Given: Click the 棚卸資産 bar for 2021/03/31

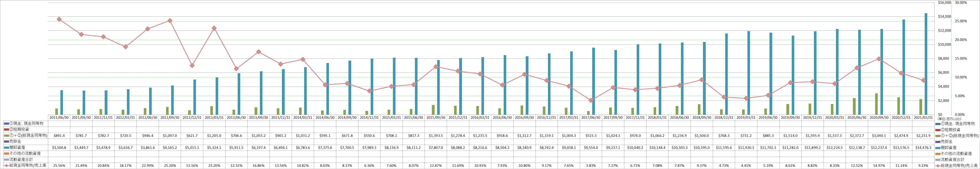Looking at the screenshot, I should (x=926, y=64).
